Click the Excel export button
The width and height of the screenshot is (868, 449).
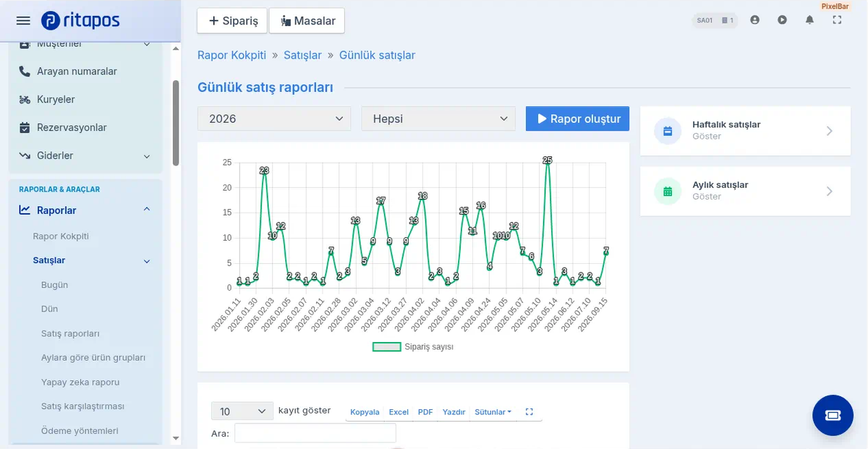pyautogui.click(x=399, y=412)
